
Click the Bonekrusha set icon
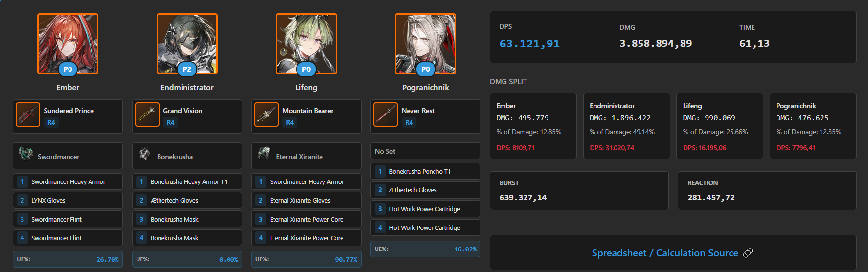pyautogui.click(x=145, y=154)
